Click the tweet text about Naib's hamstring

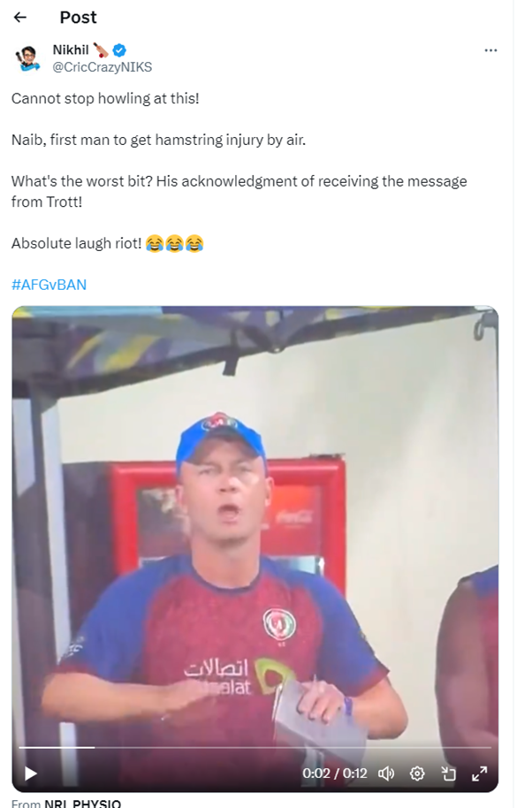click(x=158, y=141)
